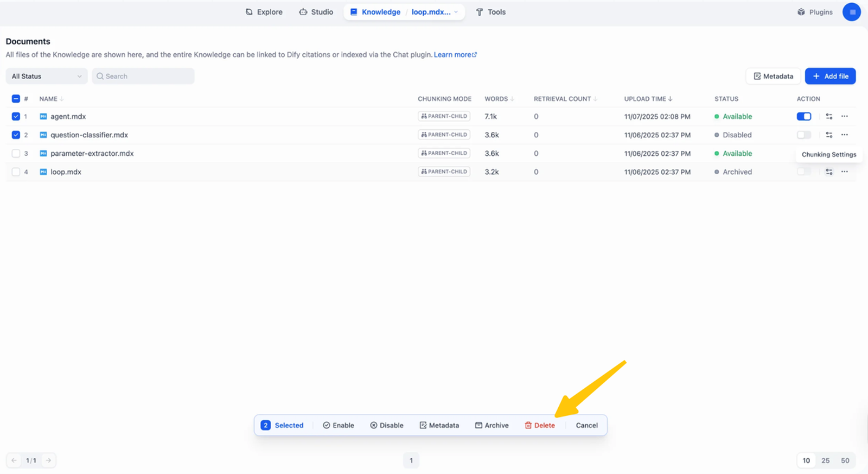Click the parameter-extractor.mdx file type icon
868x474 pixels.
point(43,153)
